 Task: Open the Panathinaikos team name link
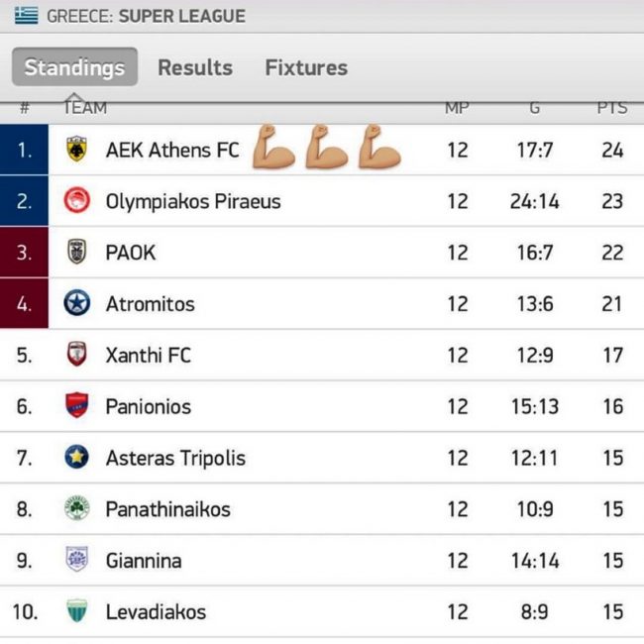tap(167, 509)
